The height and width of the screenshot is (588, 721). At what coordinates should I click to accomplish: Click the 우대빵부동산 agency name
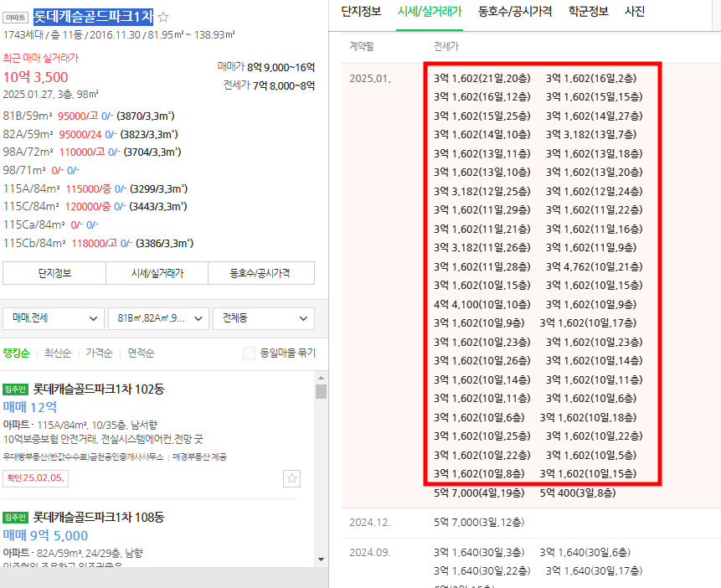(x=83, y=456)
